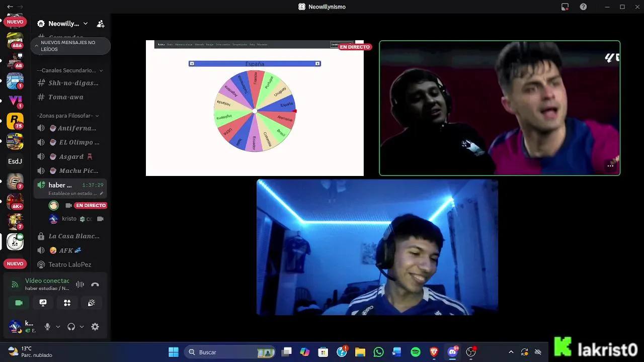Open the inbox icon in the title bar

click(565, 7)
